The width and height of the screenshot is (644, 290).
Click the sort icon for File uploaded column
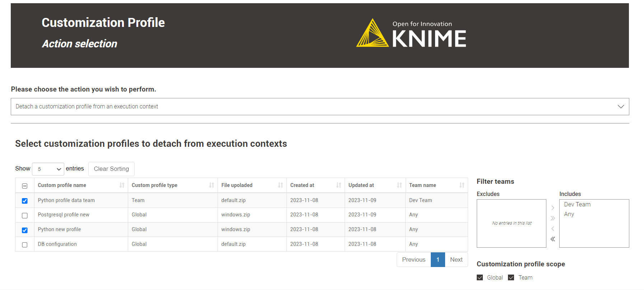(x=280, y=185)
